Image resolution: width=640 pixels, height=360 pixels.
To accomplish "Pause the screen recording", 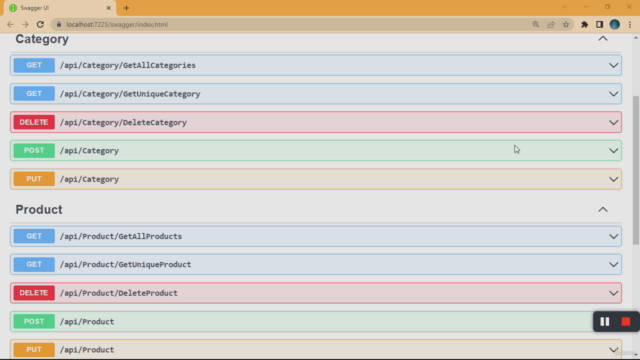I will pos(604,322).
